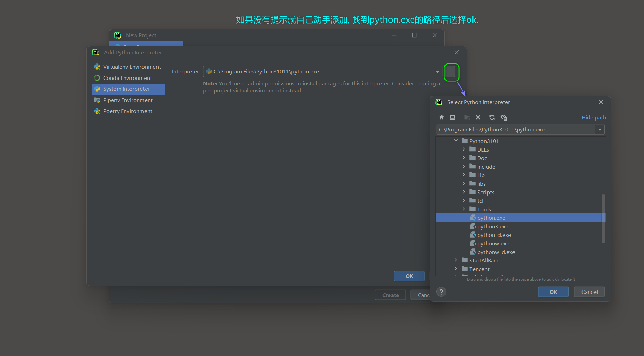Expand the Tencent folder
This screenshot has height=356, width=644.
tap(456, 269)
